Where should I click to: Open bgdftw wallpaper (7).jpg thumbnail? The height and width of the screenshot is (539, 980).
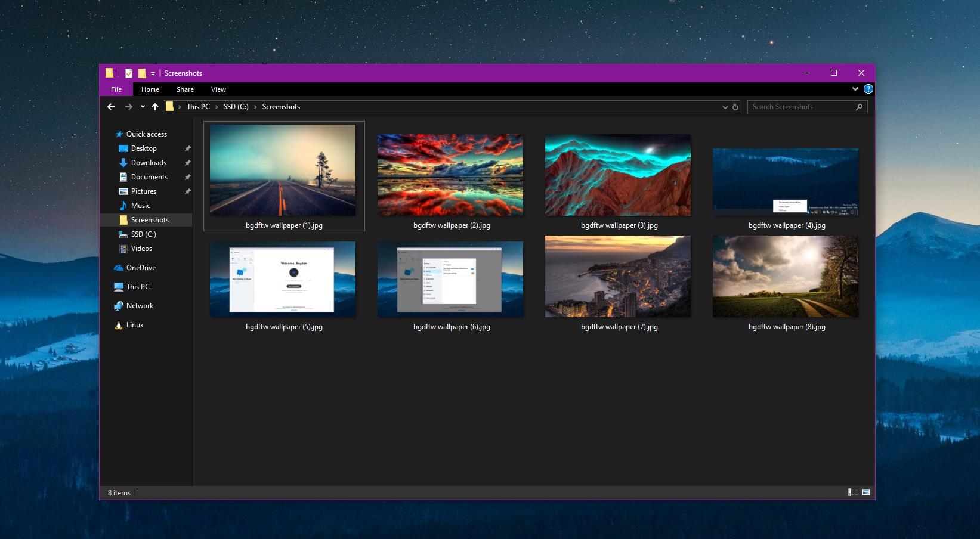617,276
